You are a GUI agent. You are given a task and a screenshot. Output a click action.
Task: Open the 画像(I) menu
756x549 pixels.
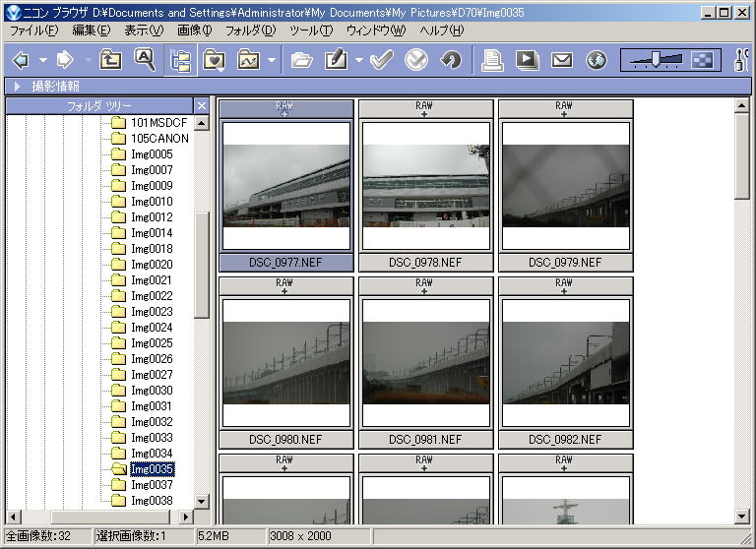point(194,30)
